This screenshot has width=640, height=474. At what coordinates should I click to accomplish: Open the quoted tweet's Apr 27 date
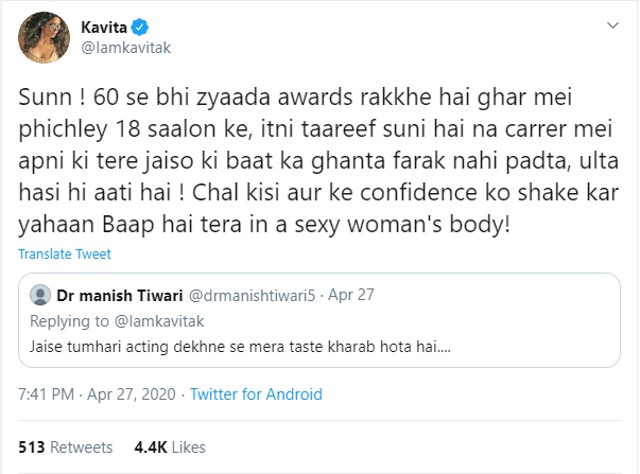point(351,295)
